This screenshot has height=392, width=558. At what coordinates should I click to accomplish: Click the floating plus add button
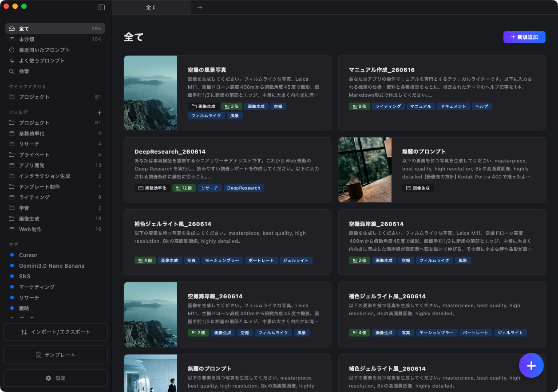tap(531, 365)
